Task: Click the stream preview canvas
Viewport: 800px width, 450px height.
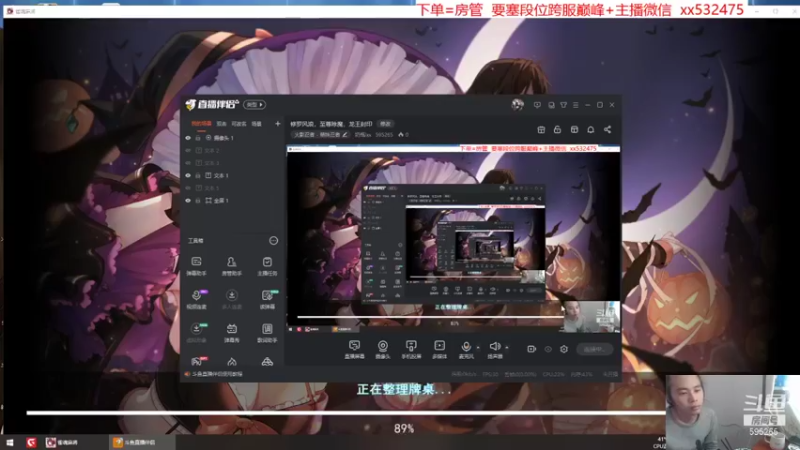Action: point(453,239)
